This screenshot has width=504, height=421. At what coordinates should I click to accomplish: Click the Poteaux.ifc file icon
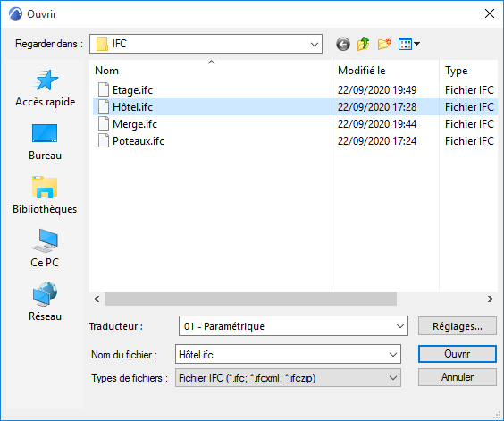coord(104,141)
